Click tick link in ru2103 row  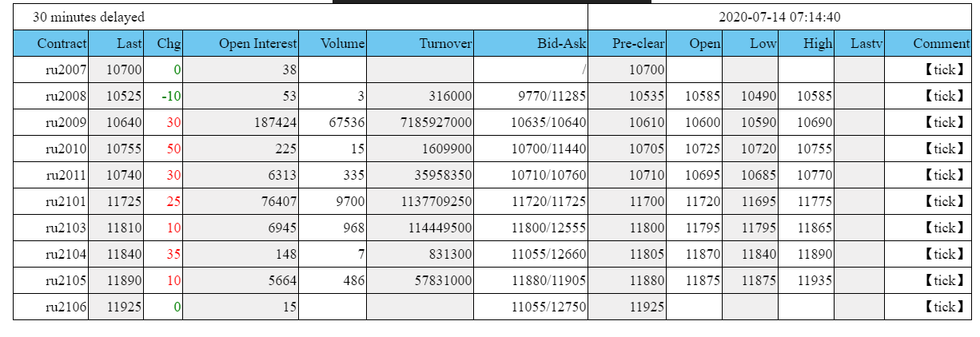tap(944, 228)
